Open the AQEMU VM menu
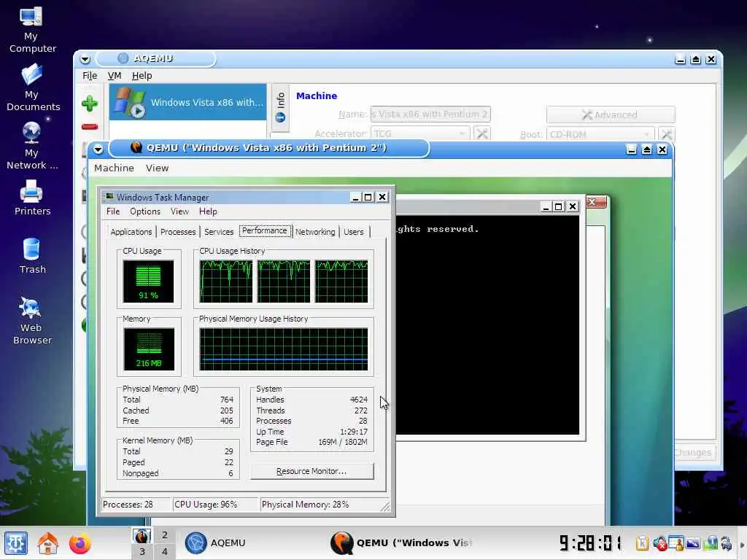 (115, 75)
